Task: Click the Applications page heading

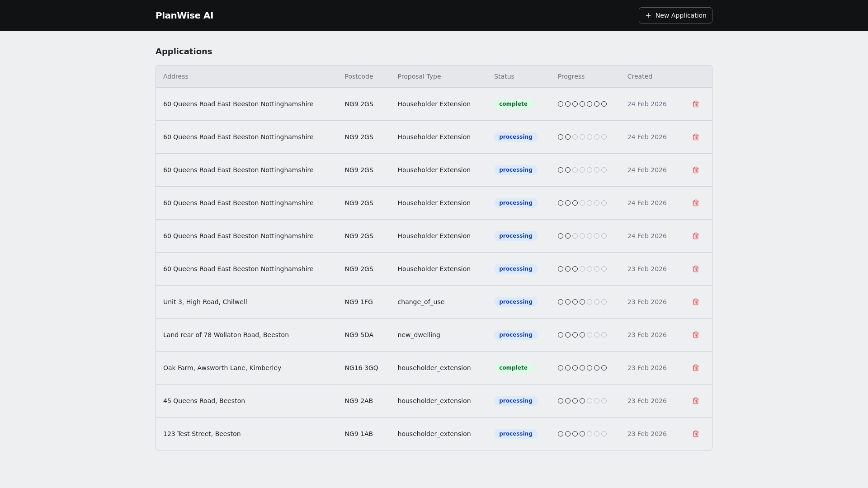Action: (x=184, y=52)
